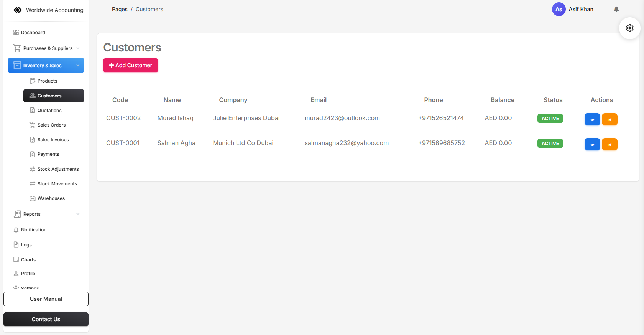This screenshot has height=335, width=644.
Task: Open Stock Adjustments in sidebar
Action: [x=58, y=169]
